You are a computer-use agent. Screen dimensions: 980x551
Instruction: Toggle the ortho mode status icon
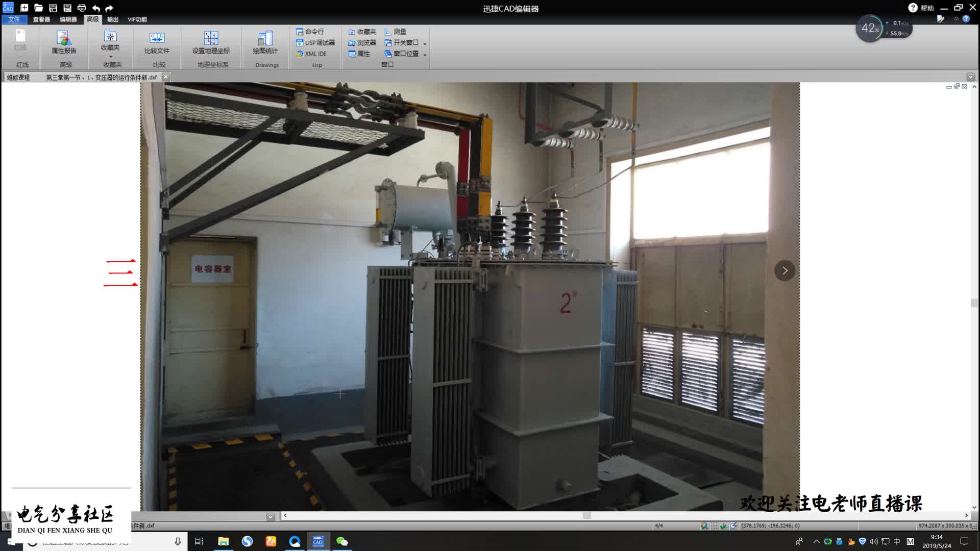click(x=723, y=526)
